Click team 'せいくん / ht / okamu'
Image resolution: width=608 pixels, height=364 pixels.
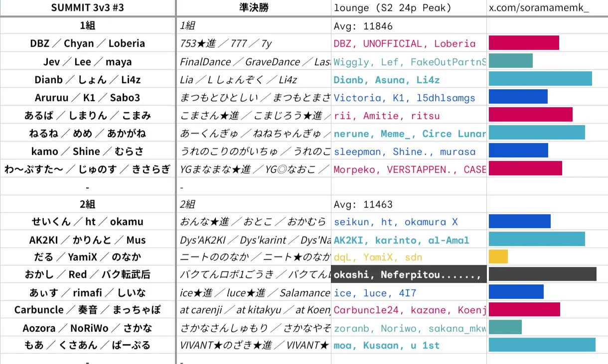pyautogui.click(x=87, y=222)
